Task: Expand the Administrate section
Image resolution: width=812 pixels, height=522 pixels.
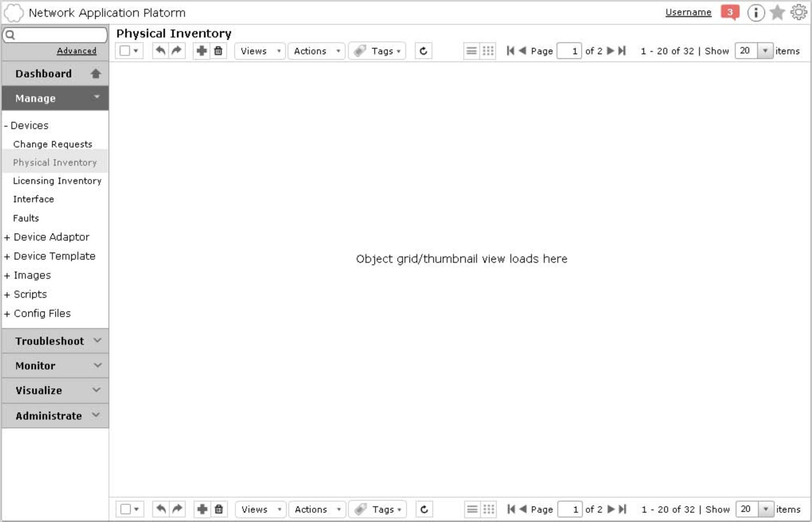Action: [x=55, y=415]
